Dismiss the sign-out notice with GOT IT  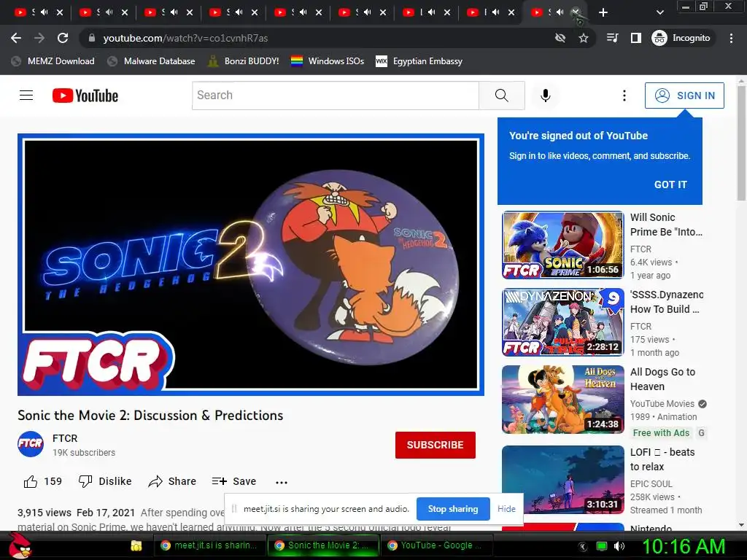click(x=670, y=184)
